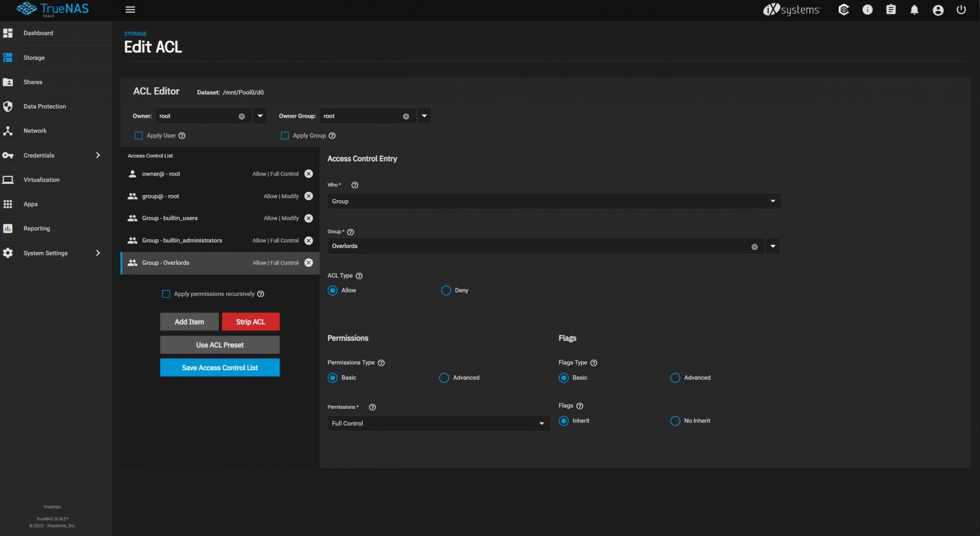Click the jobs clipboard icon in top bar
The width and height of the screenshot is (980, 536).
[891, 10]
